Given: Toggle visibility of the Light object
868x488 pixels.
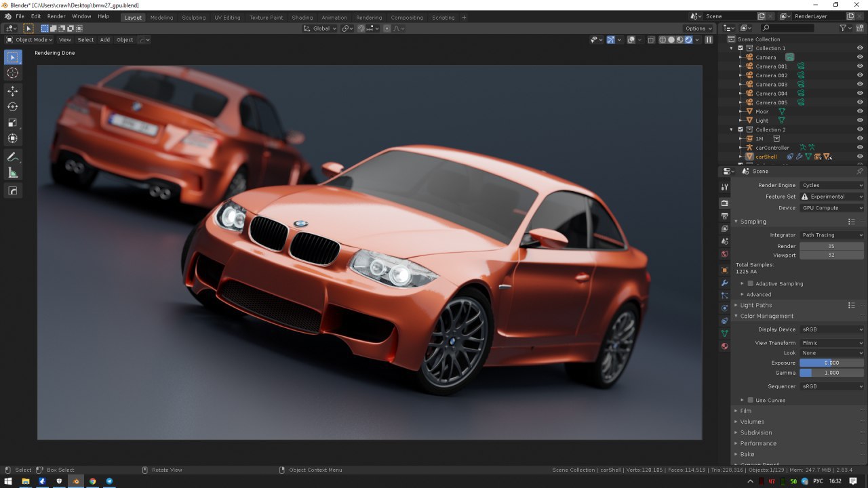Looking at the screenshot, I should pyautogui.click(x=860, y=120).
